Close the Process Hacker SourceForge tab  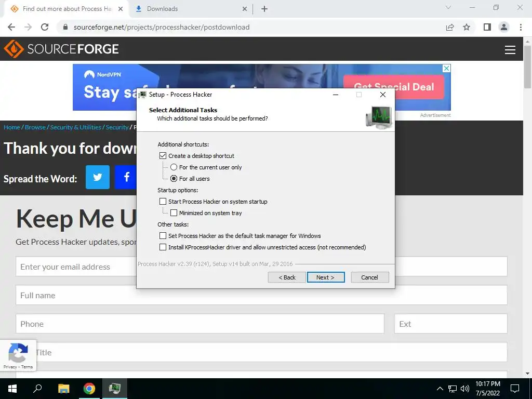coord(121,9)
